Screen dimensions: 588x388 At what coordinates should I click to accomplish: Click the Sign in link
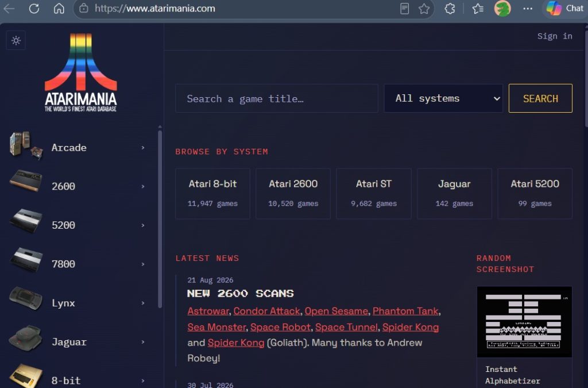point(555,36)
